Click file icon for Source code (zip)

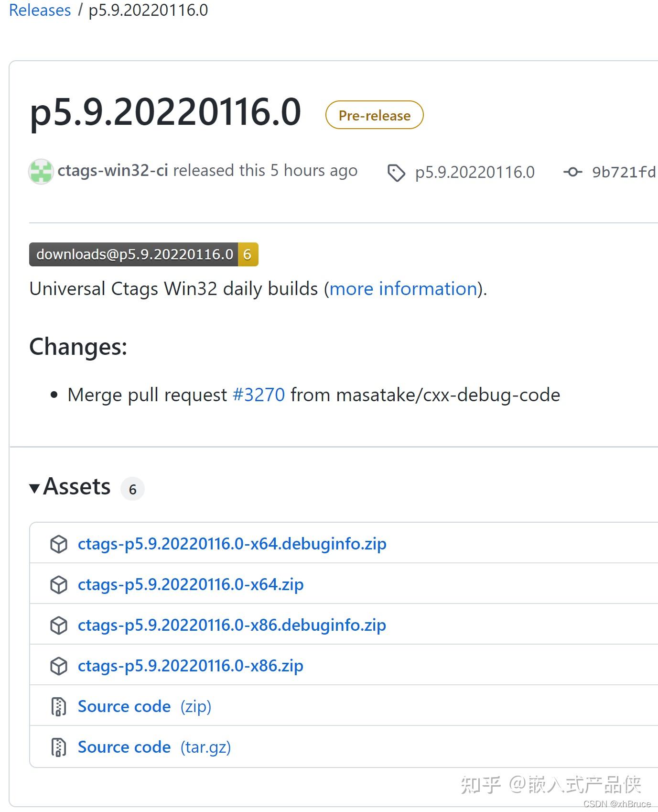[x=59, y=707]
